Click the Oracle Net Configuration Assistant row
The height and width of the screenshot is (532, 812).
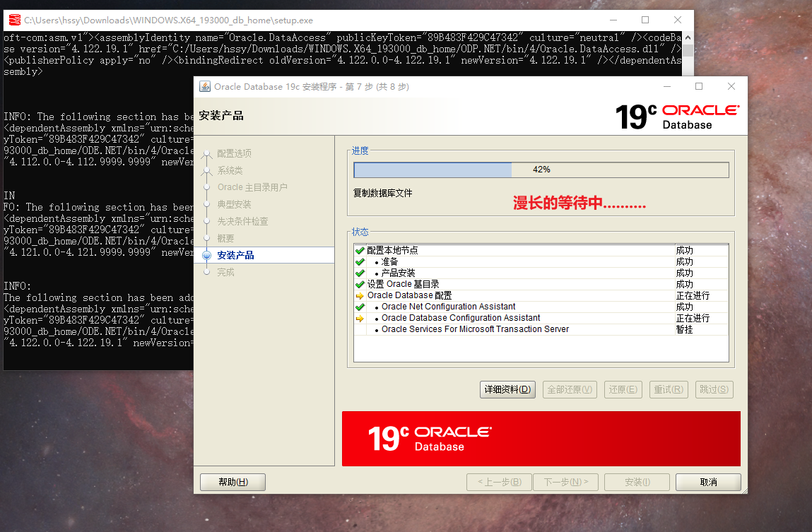541,307
